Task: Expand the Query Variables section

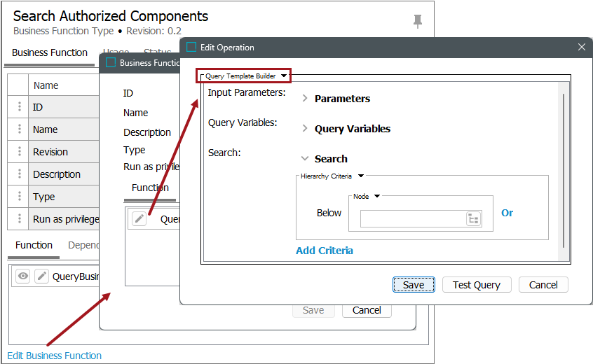Action: (x=305, y=129)
